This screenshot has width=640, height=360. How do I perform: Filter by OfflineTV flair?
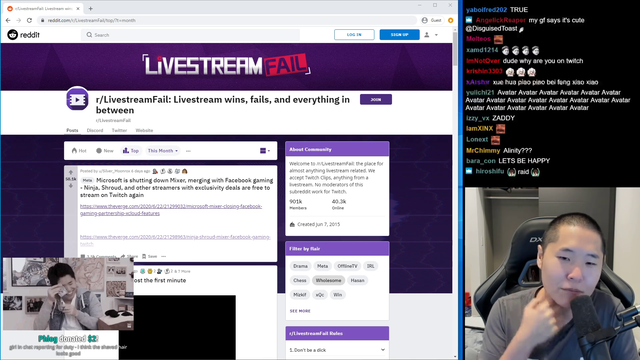(x=347, y=266)
